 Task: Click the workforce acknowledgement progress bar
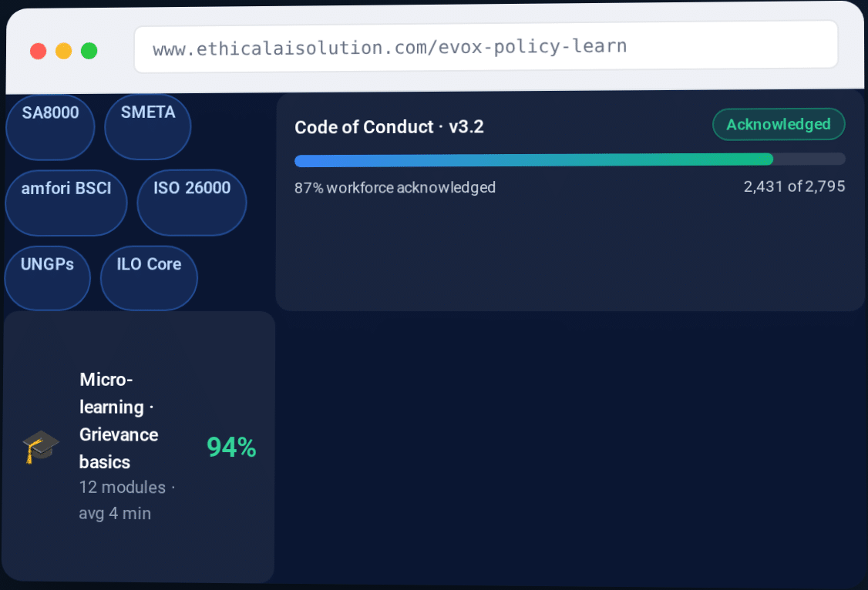click(570, 159)
